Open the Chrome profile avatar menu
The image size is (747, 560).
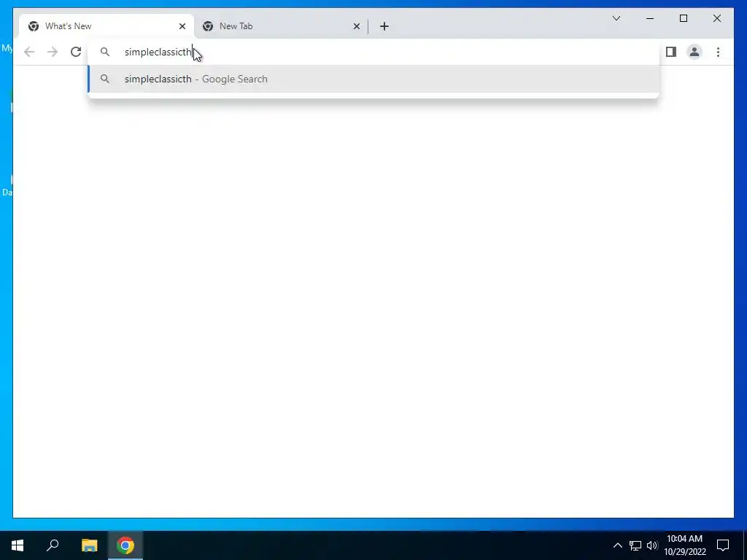point(694,52)
